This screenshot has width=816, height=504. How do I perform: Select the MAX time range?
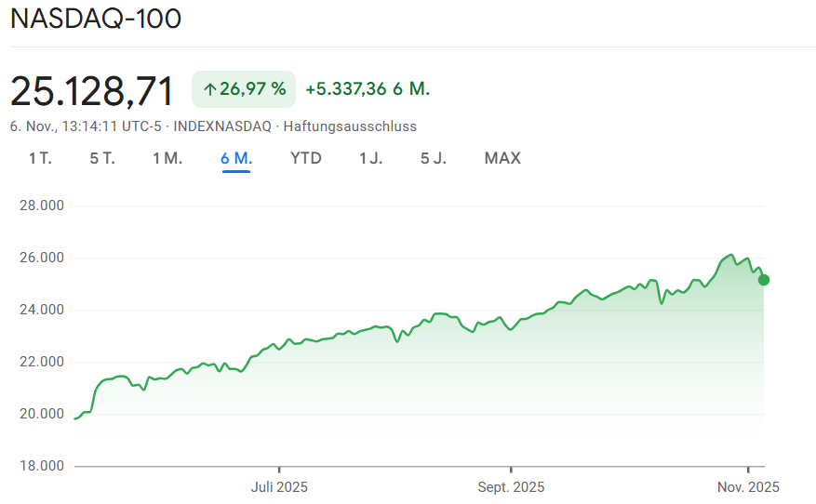coord(502,158)
